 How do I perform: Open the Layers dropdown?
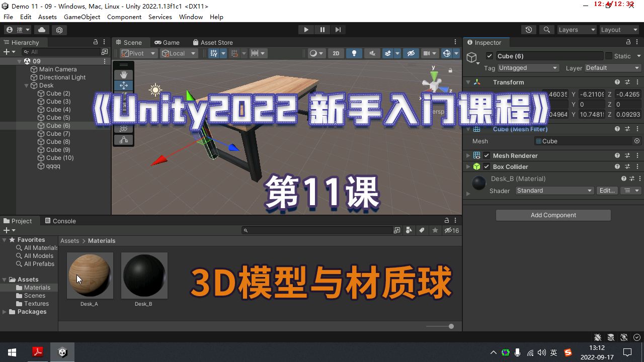click(x=577, y=30)
